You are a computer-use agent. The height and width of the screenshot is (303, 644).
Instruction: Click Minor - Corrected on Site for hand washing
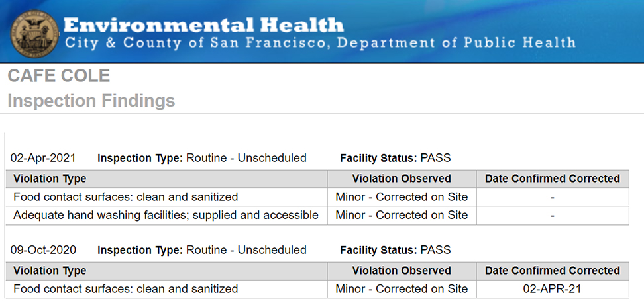coord(402,215)
